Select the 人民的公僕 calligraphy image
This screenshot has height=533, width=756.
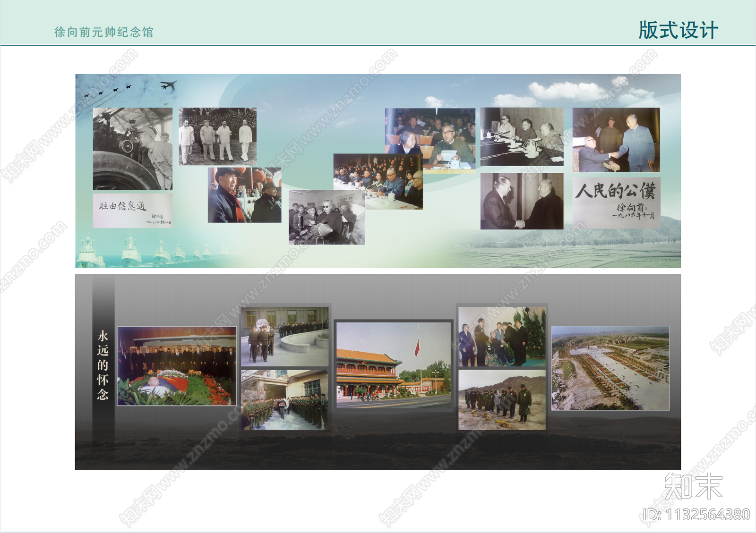point(616,203)
